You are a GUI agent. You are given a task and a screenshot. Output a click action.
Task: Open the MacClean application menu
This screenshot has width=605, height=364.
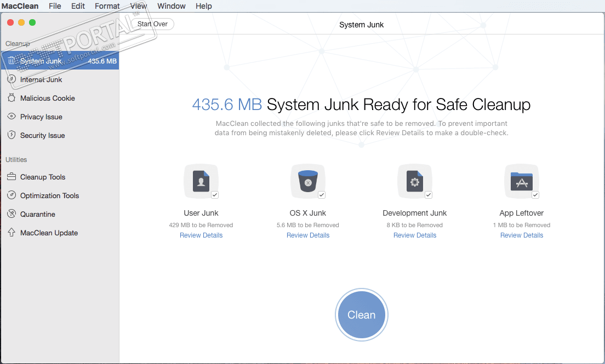20,6
